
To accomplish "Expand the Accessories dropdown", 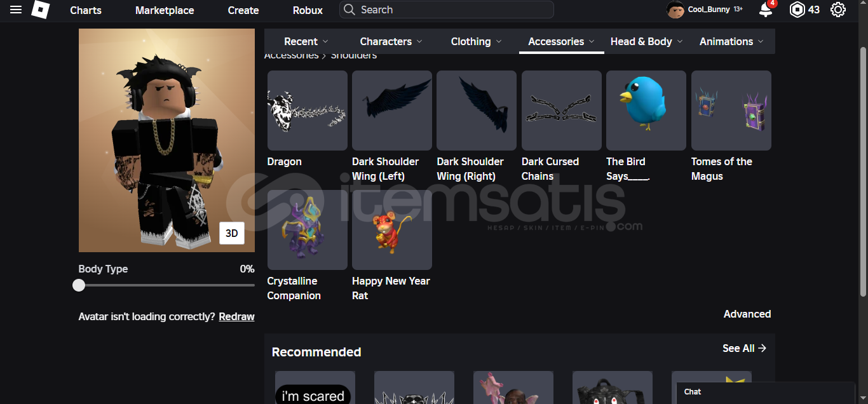I will click(x=562, y=41).
